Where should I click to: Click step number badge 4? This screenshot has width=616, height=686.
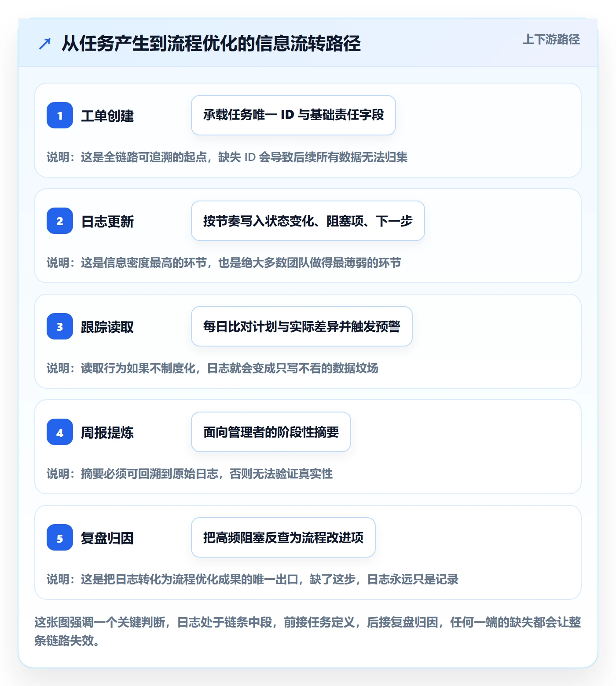pos(60,432)
